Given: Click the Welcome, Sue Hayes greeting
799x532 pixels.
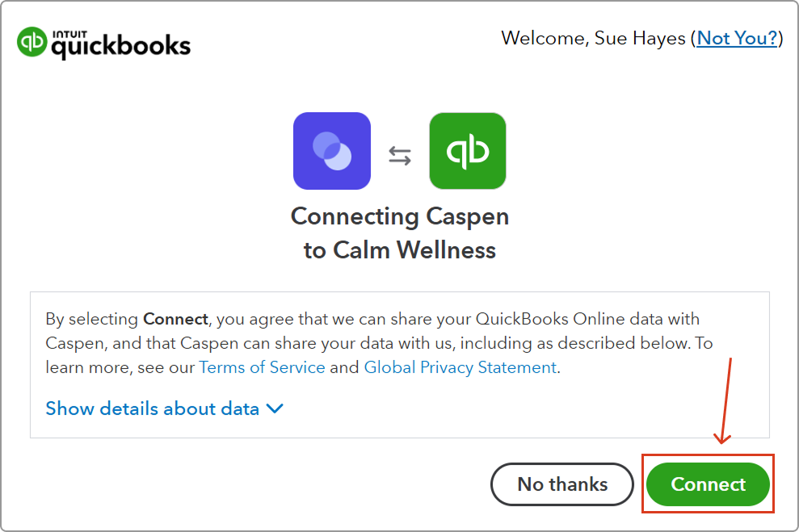Looking at the screenshot, I should 595,38.
